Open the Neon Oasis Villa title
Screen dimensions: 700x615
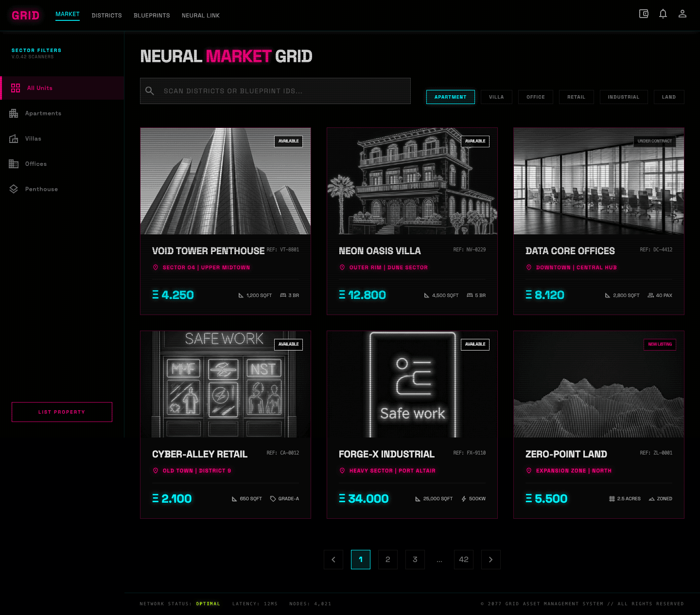[380, 251]
